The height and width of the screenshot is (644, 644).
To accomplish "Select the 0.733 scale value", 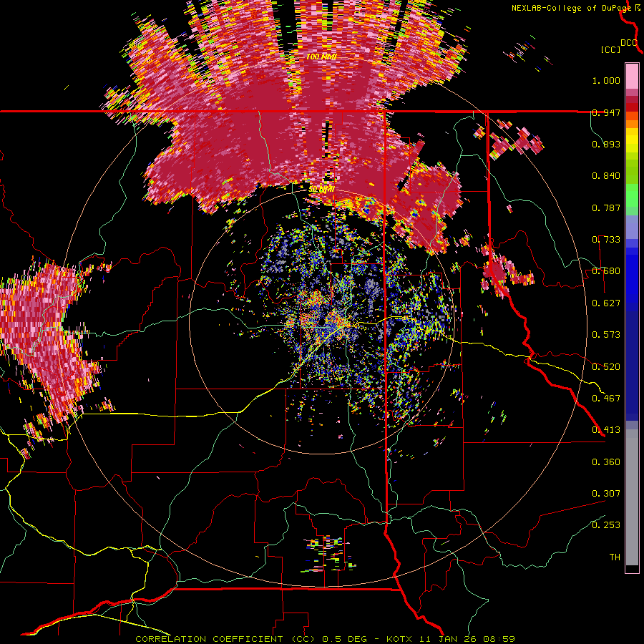I will click(606, 240).
